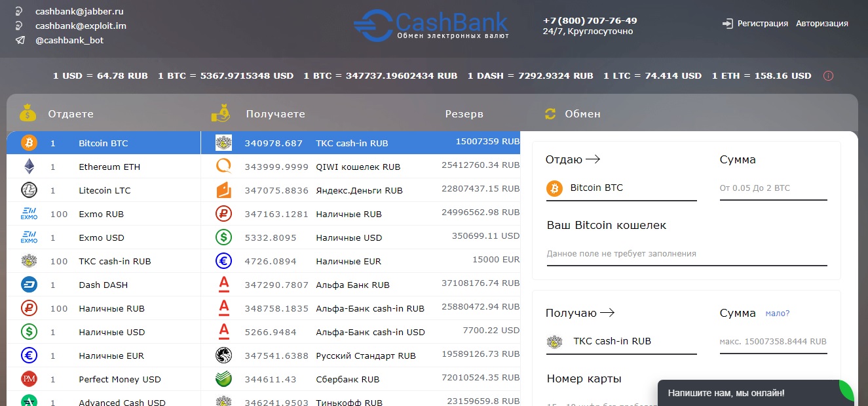Open the Получаю ТКС cash-in RUB selector

[621, 342]
